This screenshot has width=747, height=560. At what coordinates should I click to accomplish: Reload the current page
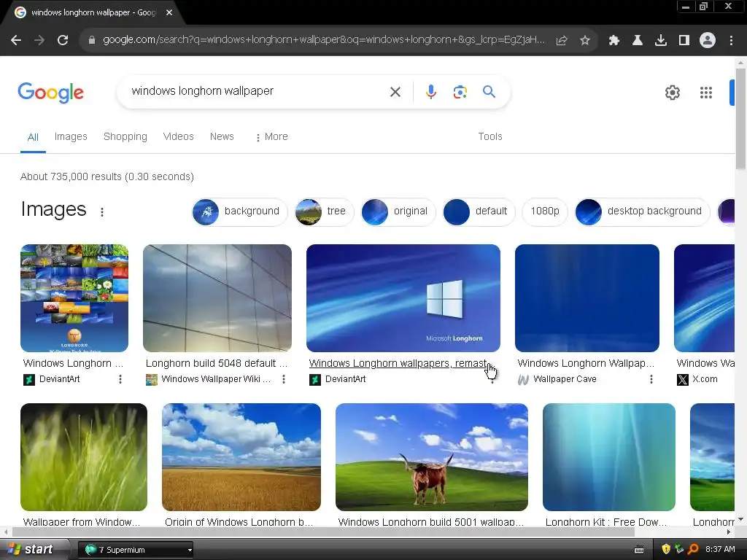click(63, 41)
